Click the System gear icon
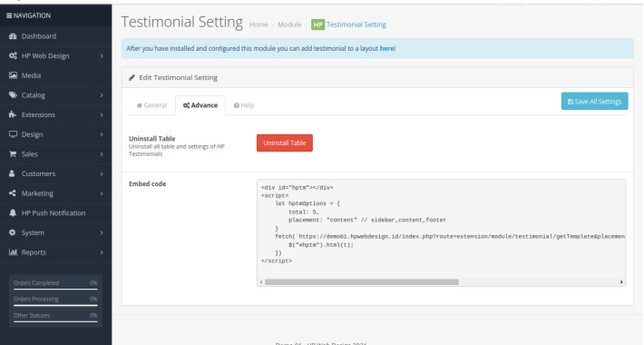 click(13, 232)
